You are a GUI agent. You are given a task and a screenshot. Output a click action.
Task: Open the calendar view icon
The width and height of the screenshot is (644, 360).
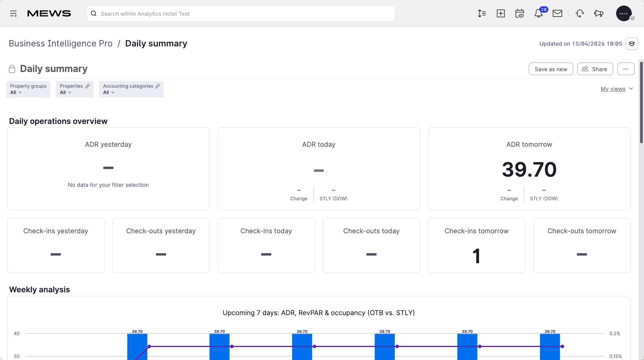click(x=520, y=13)
